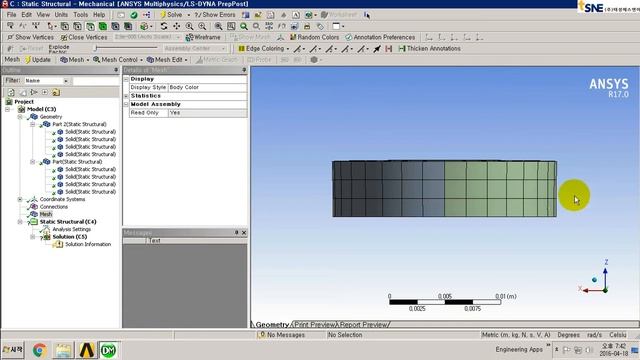Click the Explode Factor slider handle
The image size is (640, 360).
click(x=96, y=48)
